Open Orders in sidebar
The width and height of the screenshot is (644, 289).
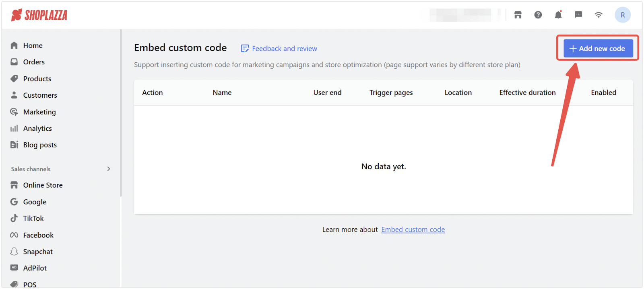(x=34, y=62)
